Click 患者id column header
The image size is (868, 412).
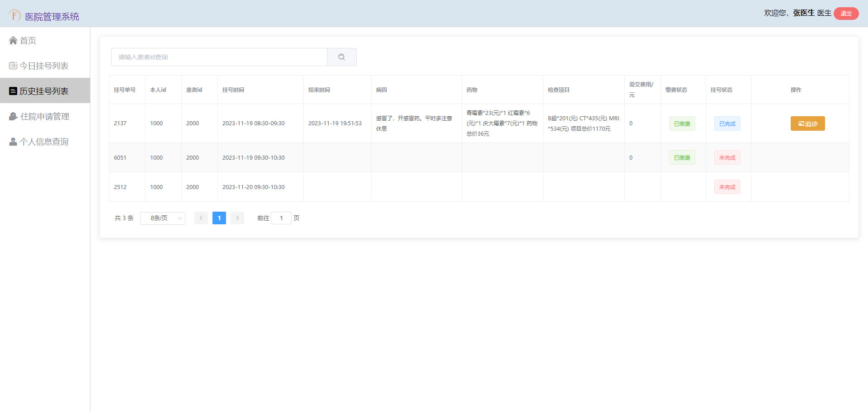pyautogui.click(x=199, y=90)
